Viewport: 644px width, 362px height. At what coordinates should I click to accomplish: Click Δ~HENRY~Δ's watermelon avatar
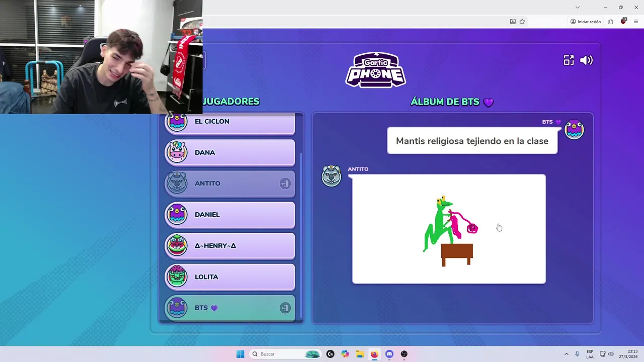[x=177, y=246]
